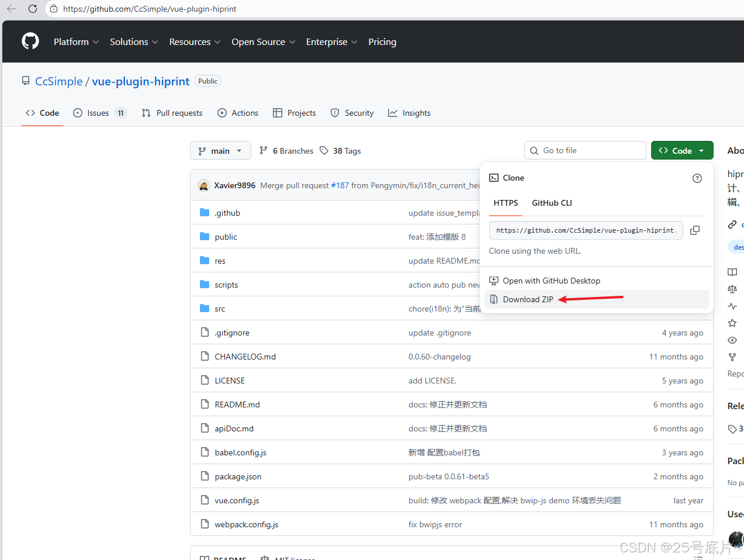Expand the Enterprise menu

(331, 42)
